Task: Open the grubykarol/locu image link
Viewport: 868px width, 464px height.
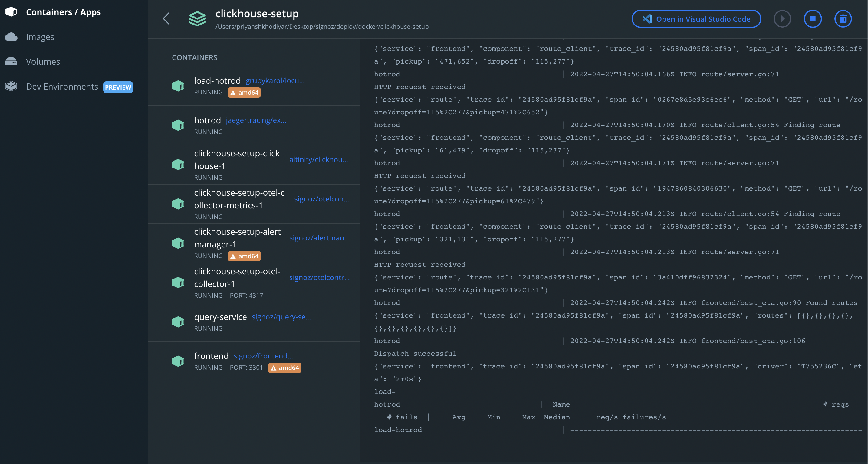Action: tap(275, 80)
